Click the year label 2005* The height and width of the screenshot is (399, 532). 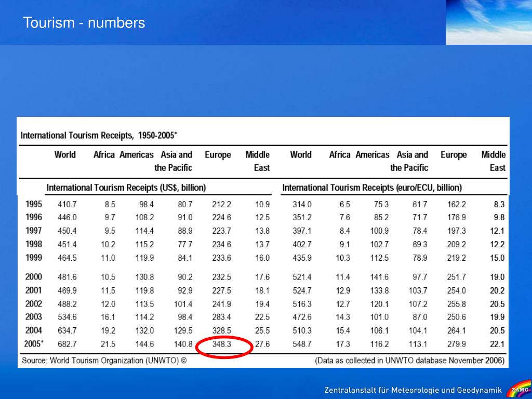pyautogui.click(x=34, y=344)
